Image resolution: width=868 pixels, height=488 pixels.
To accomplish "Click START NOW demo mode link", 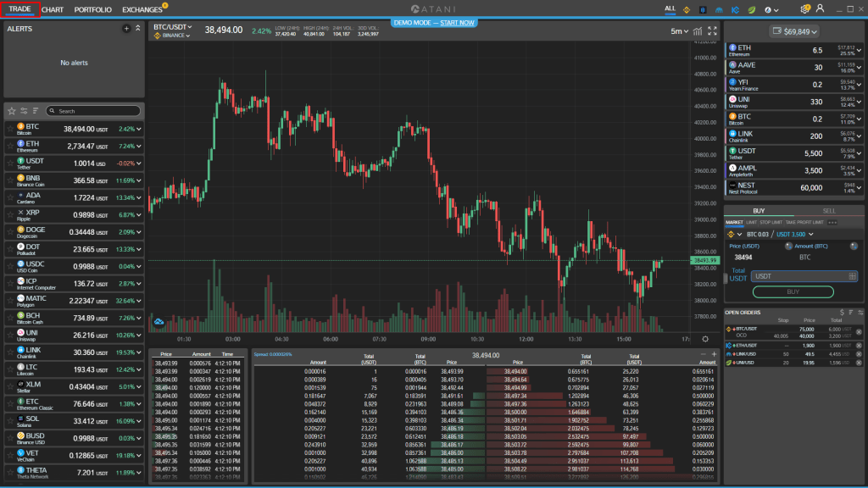I will click(457, 23).
